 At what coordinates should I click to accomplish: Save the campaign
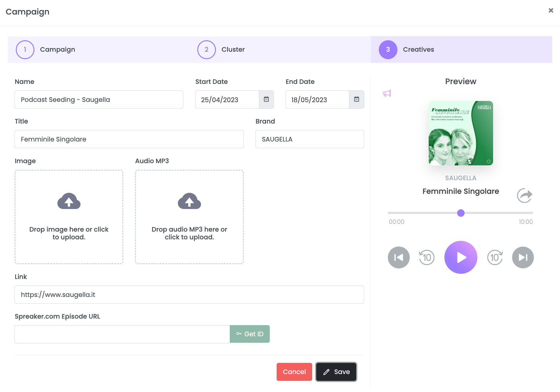coord(336,372)
